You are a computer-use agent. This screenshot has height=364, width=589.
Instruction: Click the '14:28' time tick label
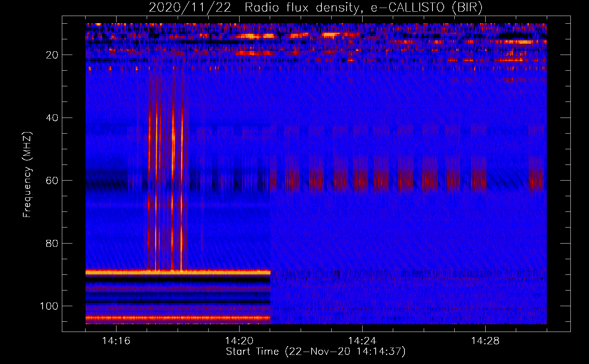click(x=485, y=341)
